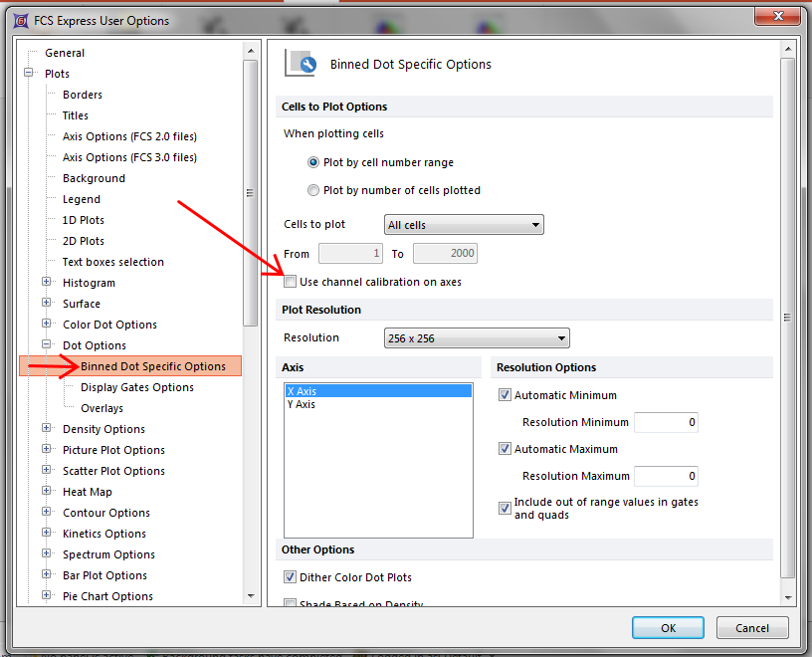Toggle Include out of range values checkbox
The width and height of the screenshot is (812, 657).
(x=506, y=509)
